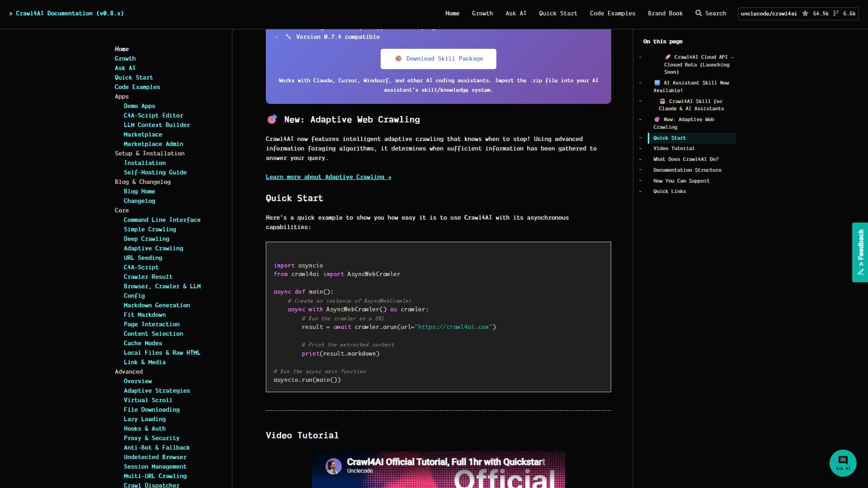Open the Feedback side tab
Image resolution: width=868 pixels, height=488 pixels.
point(860,252)
